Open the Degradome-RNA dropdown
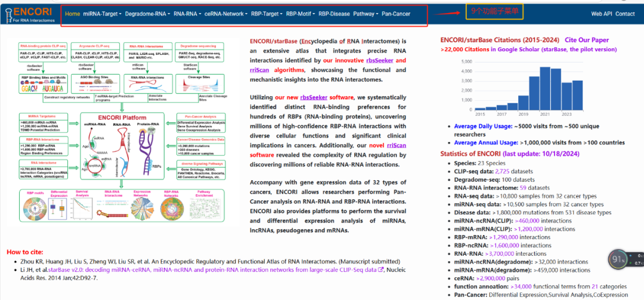Image resolution: width=644 pixels, height=300 pixels. click(147, 14)
